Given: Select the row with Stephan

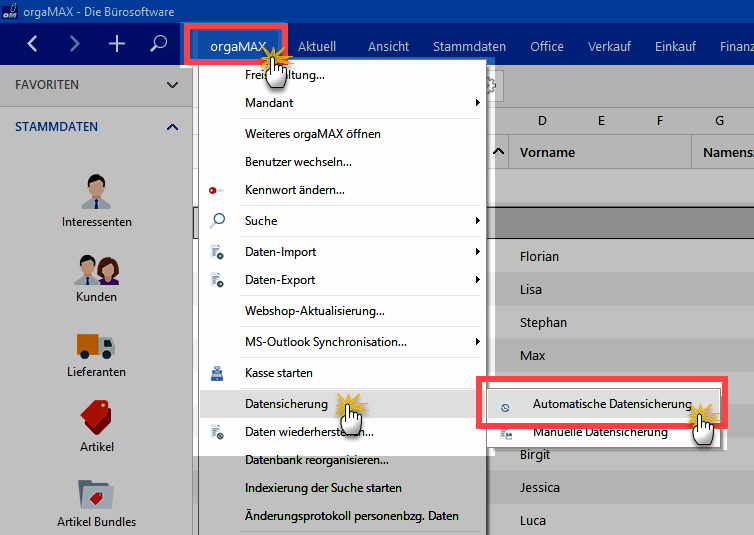Looking at the screenshot, I should (620, 322).
